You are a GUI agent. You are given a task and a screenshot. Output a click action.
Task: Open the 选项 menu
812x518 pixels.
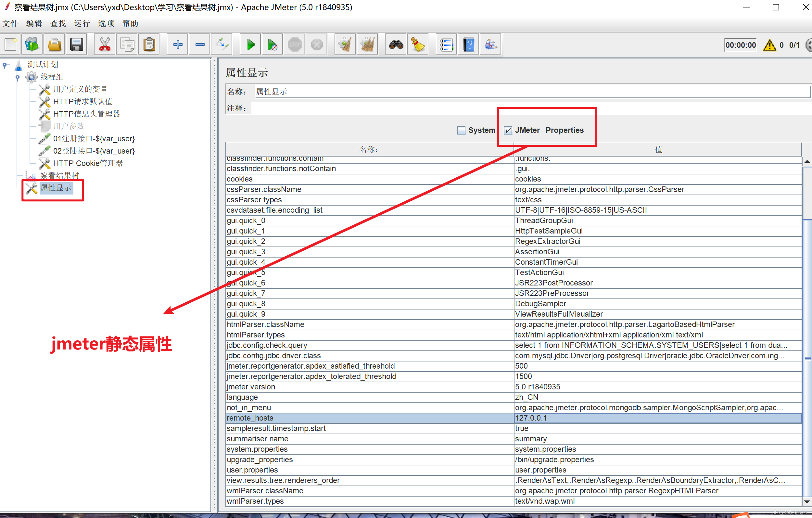coord(106,23)
